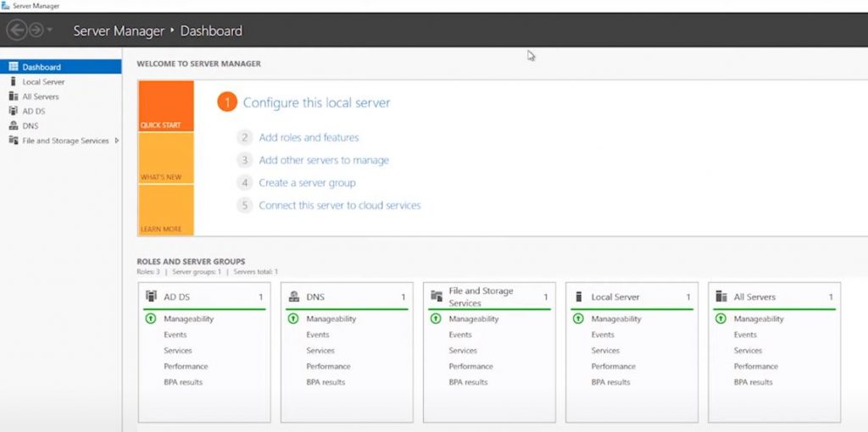Viewport: 868px width, 432px height.
Task: Open Events in File and Storage tile
Action: pyautogui.click(x=460, y=335)
